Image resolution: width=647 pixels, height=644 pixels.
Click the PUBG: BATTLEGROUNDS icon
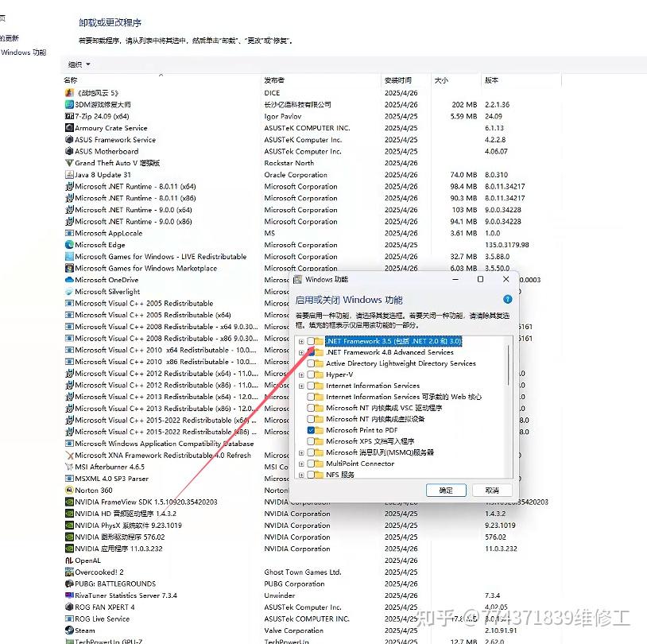pyautogui.click(x=69, y=584)
